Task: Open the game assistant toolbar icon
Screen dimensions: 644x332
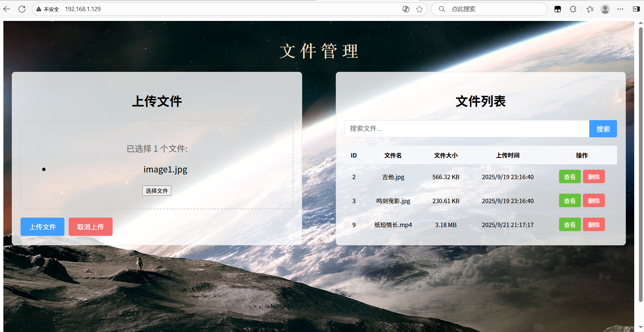Action: tap(558, 9)
